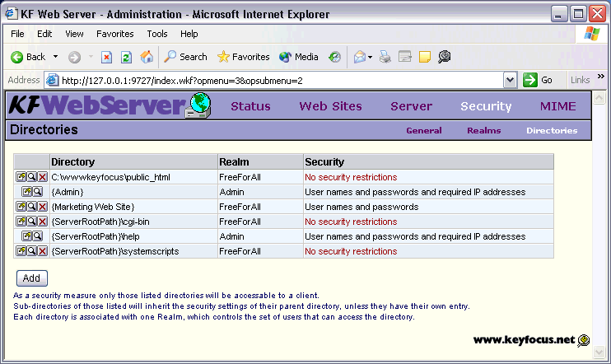
Task: Edit the {Admin} directory entry
Action: point(26,192)
